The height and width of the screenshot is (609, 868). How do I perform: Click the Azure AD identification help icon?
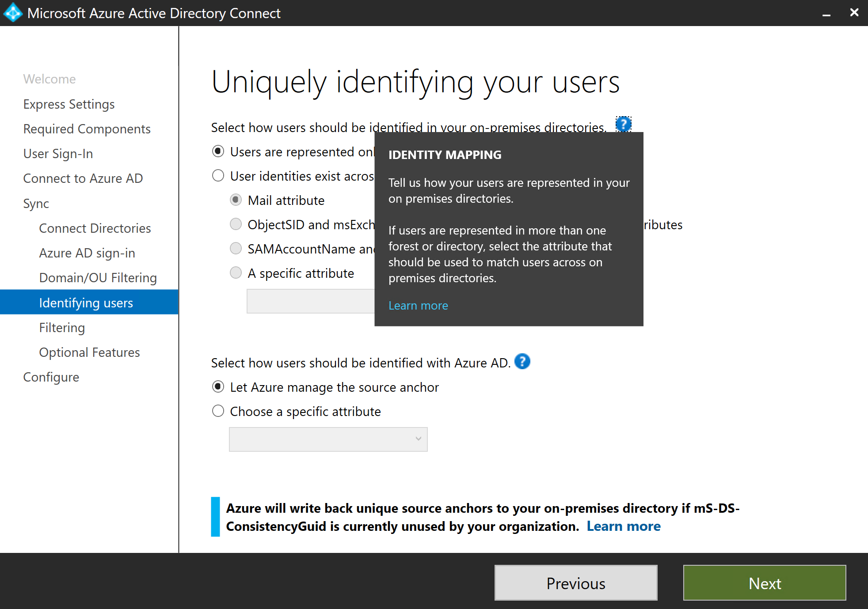(x=522, y=362)
